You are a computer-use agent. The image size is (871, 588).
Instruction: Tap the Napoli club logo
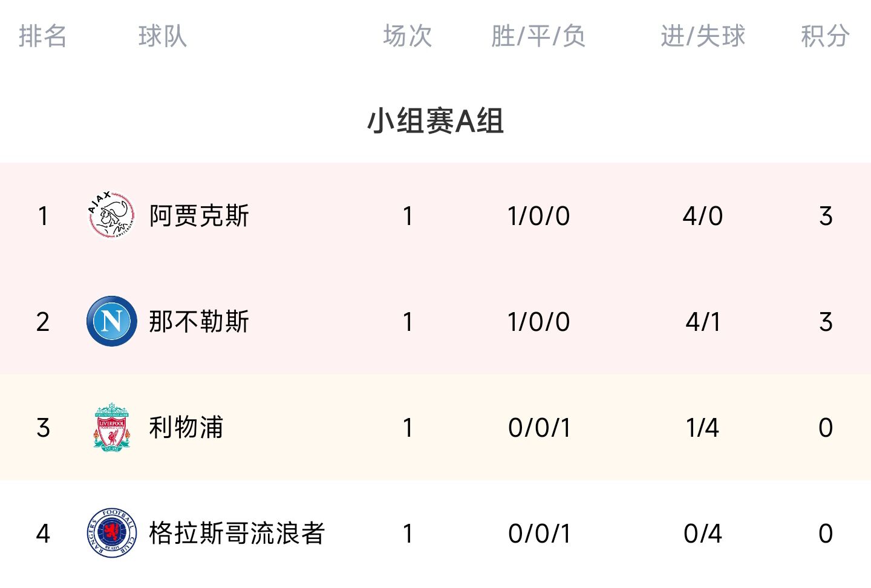[111, 321]
